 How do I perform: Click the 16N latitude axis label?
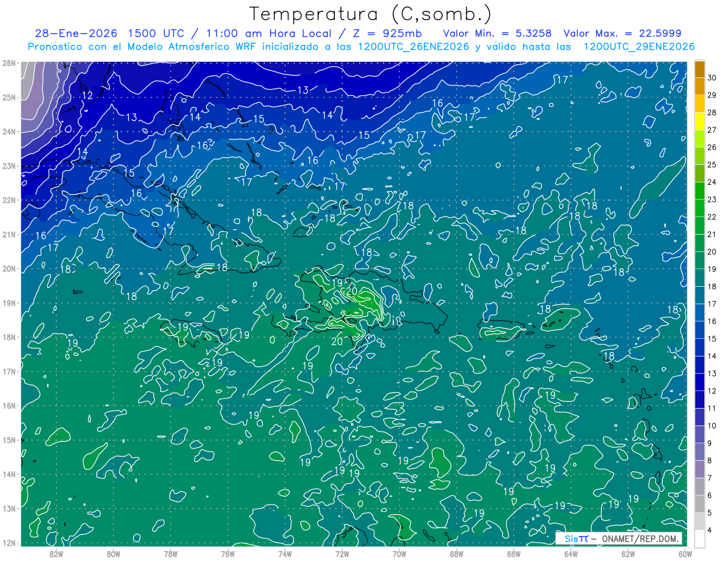[x=9, y=406]
